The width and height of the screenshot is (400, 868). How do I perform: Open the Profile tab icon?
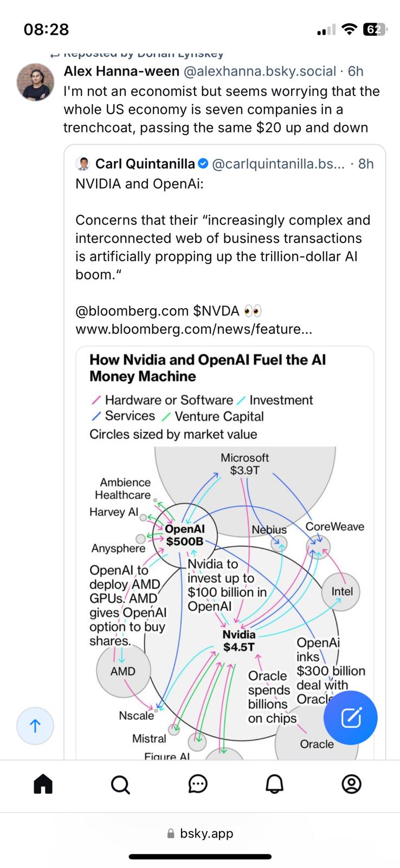coord(352,784)
